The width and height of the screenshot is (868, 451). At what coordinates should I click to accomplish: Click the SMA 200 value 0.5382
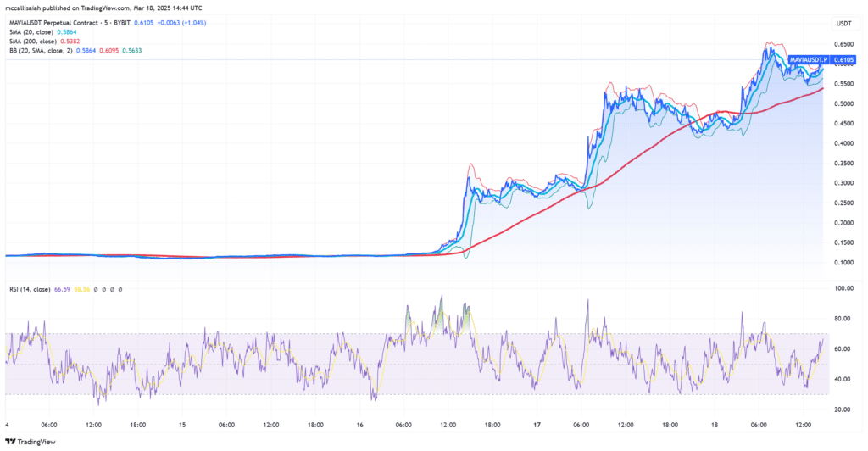point(70,42)
